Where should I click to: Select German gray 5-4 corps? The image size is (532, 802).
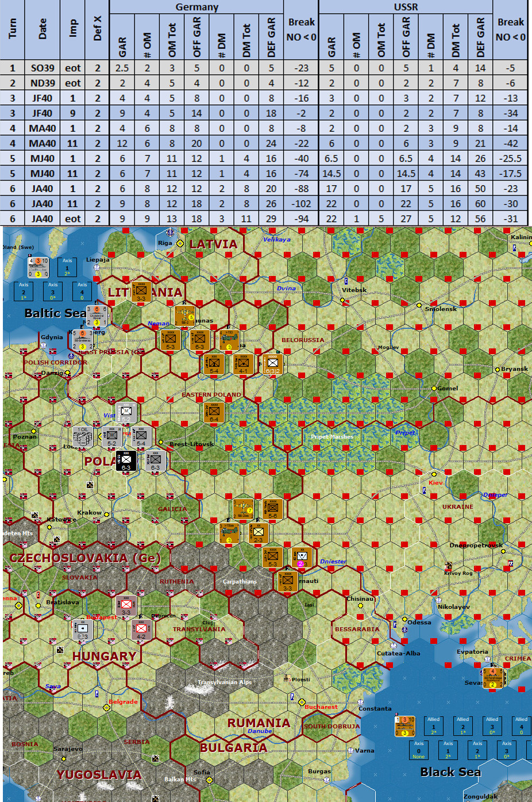[x=141, y=437]
